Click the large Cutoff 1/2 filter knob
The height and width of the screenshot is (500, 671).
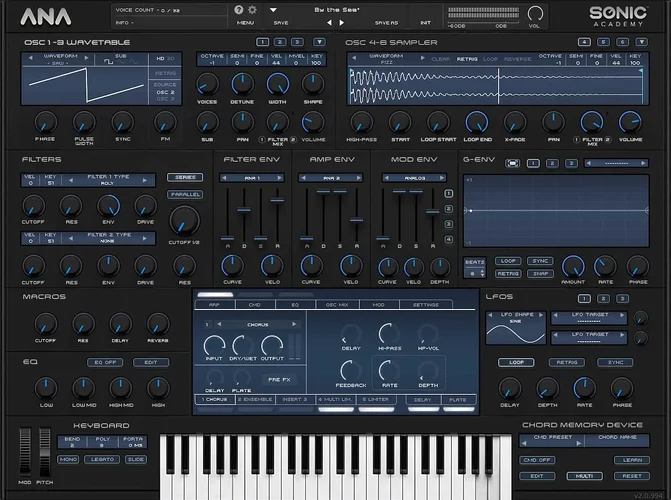[x=183, y=220]
